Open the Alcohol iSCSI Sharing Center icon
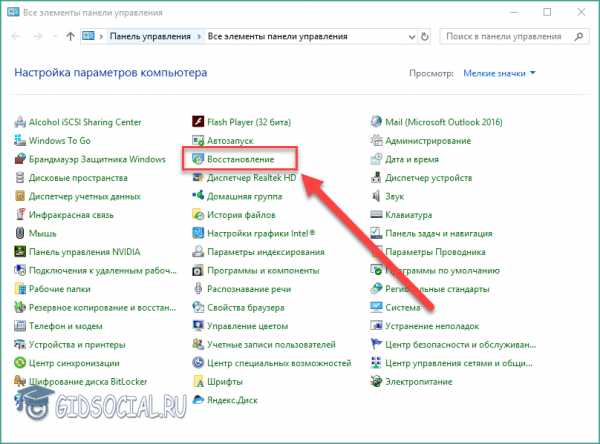This screenshot has height=444, width=600. tap(20, 122)
